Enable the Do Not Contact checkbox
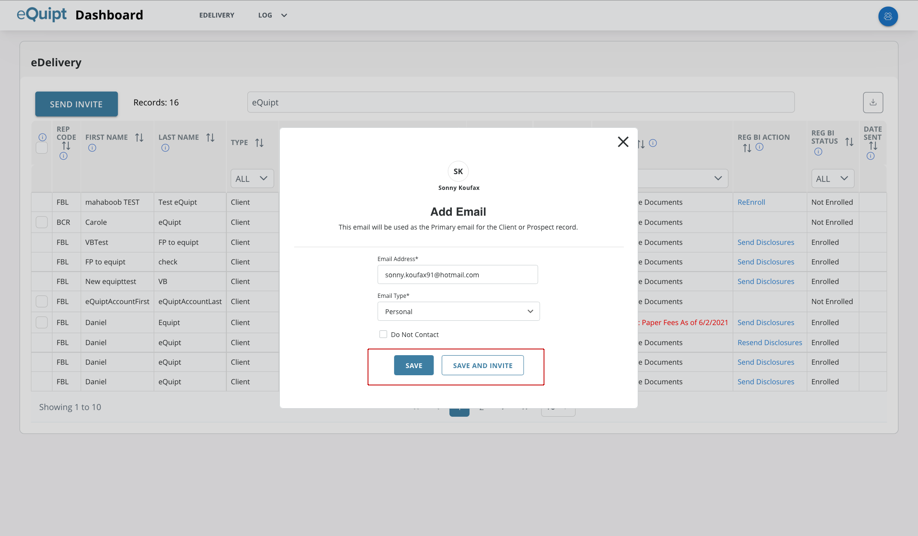918x536 pixels. (x=383, y=334)
